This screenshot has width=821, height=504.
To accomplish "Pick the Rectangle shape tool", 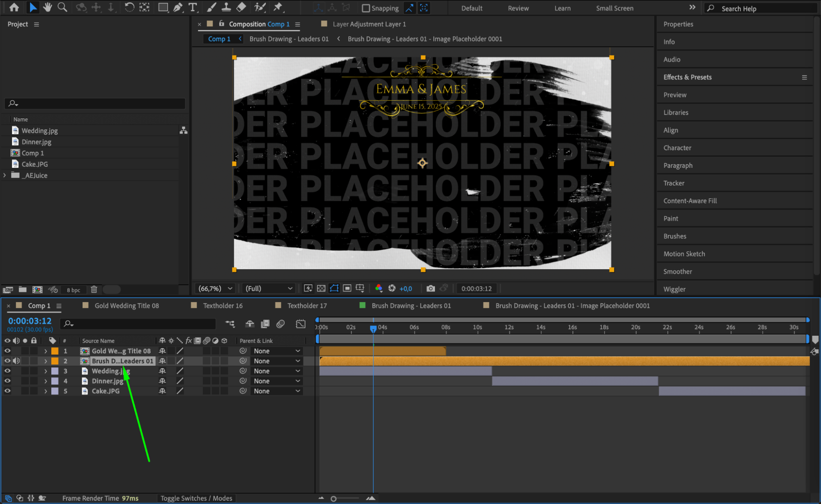I will (163, 7).
